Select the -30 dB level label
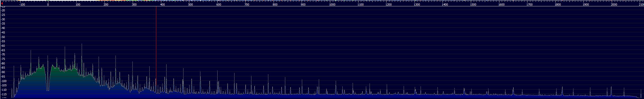The image size is (644, 99). coord(3,19)
